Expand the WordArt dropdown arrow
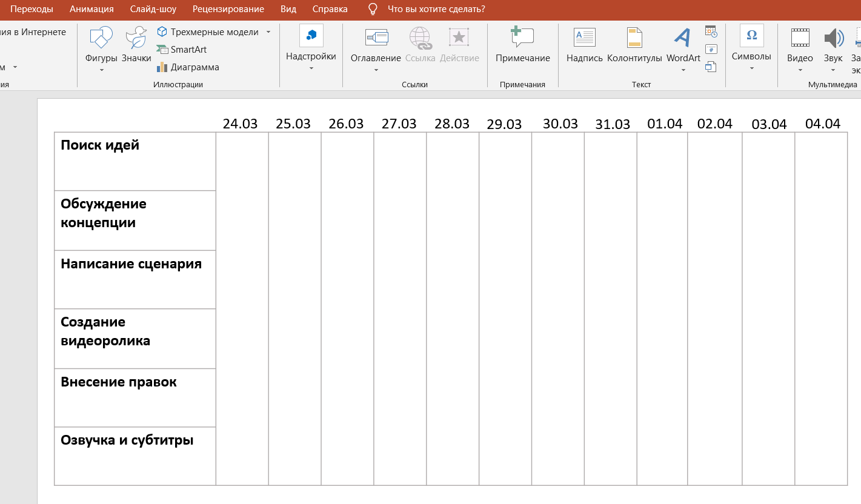The image size is (861, 504). [683, 70]
